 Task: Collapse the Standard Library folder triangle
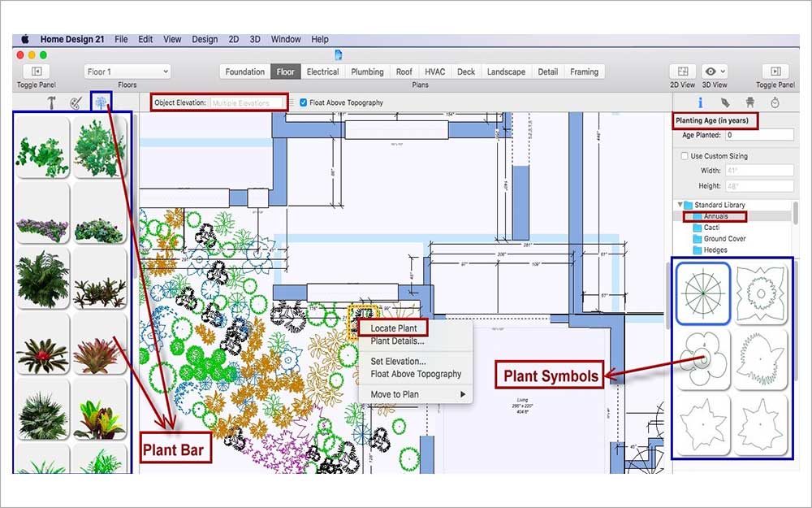[680, 205]
